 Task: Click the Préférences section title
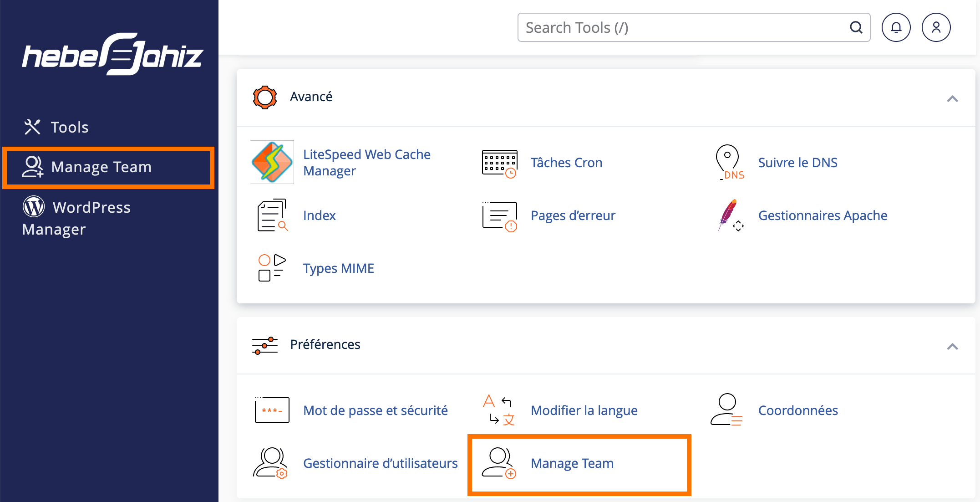pos(325,344)
